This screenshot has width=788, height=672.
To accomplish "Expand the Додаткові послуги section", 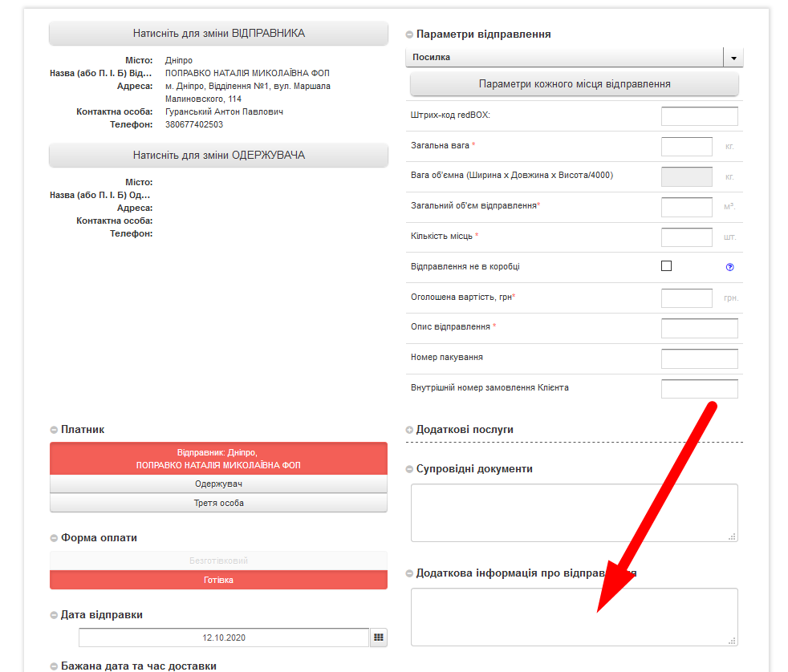I will 410,430.
